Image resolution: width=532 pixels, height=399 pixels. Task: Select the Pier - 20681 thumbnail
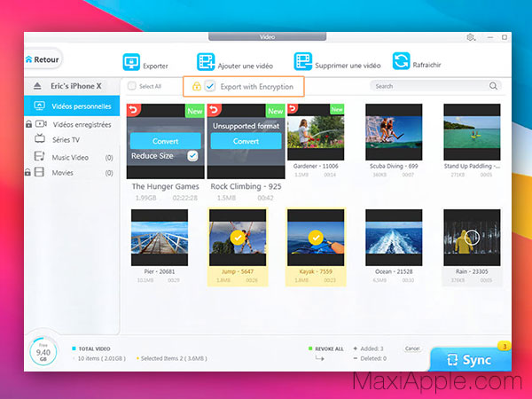[160, 238]
